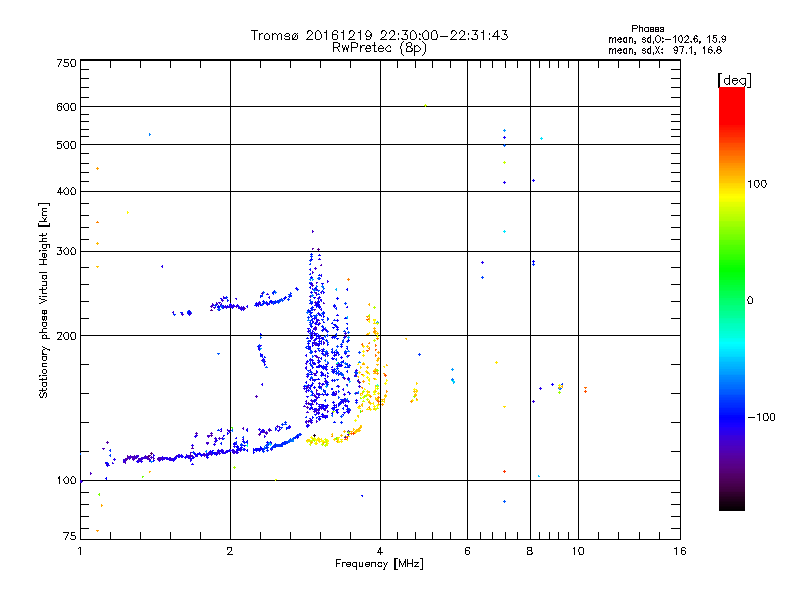Click the '100' height axis tick label

click(66, 480)
